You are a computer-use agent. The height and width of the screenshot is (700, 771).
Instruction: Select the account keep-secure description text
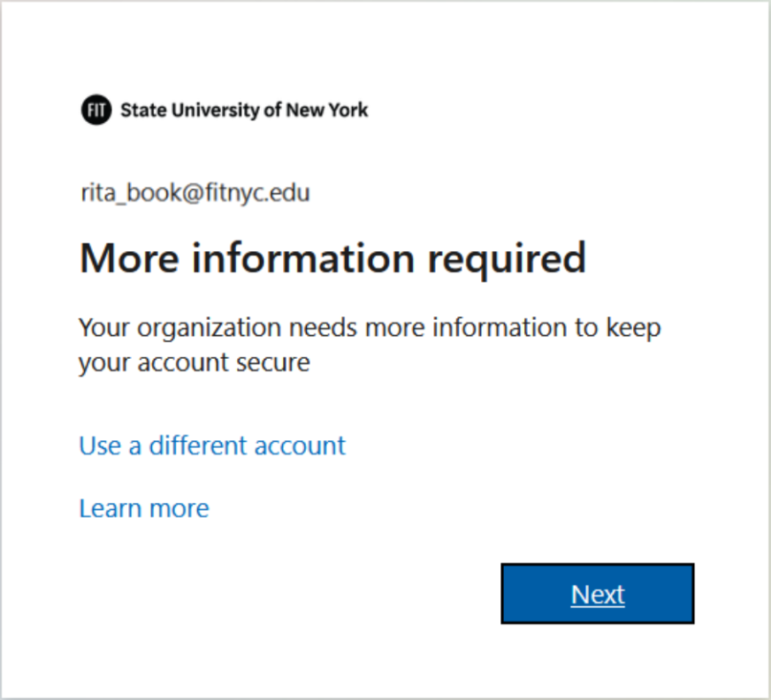click(370, 345)
